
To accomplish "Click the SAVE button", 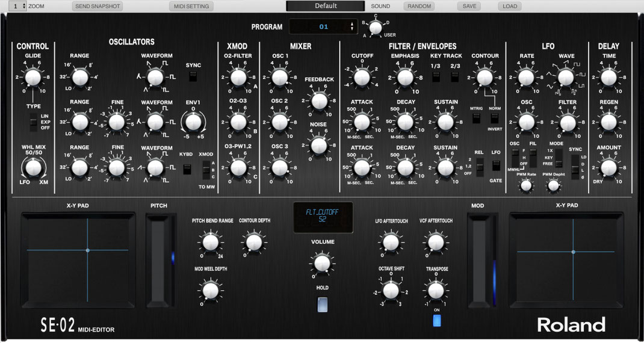I will [x=469, y=6].
